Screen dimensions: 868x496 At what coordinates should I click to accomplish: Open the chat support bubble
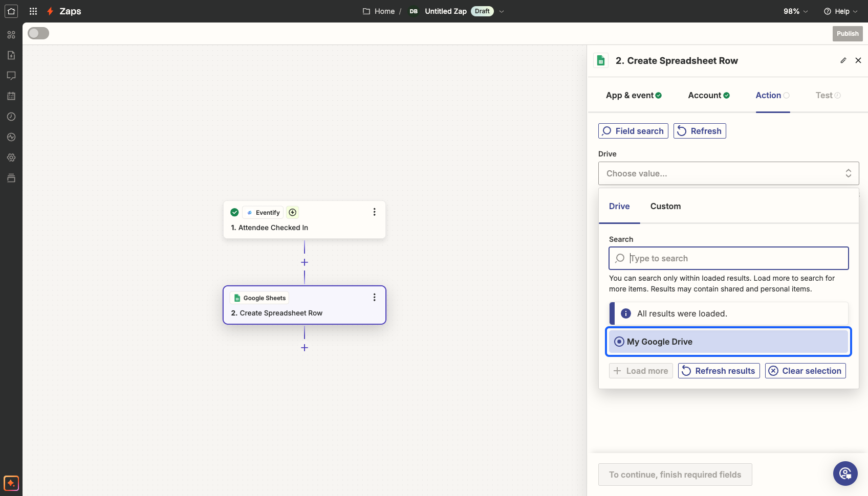pos(845,474)
